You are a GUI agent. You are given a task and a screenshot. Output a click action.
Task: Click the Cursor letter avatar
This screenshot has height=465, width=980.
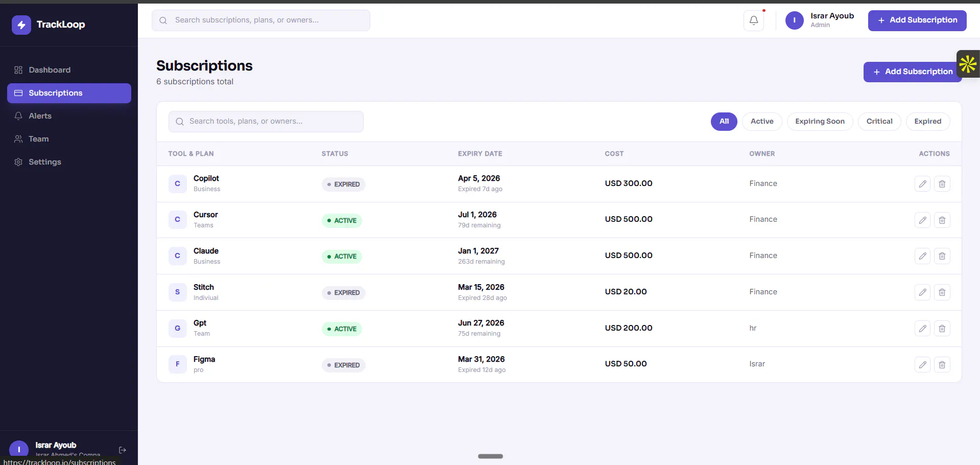coord(177,220)
